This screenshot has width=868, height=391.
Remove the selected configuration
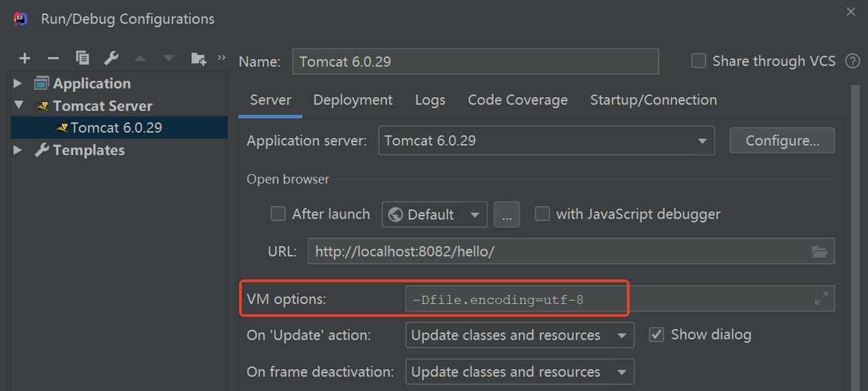(x=53, y=58)
